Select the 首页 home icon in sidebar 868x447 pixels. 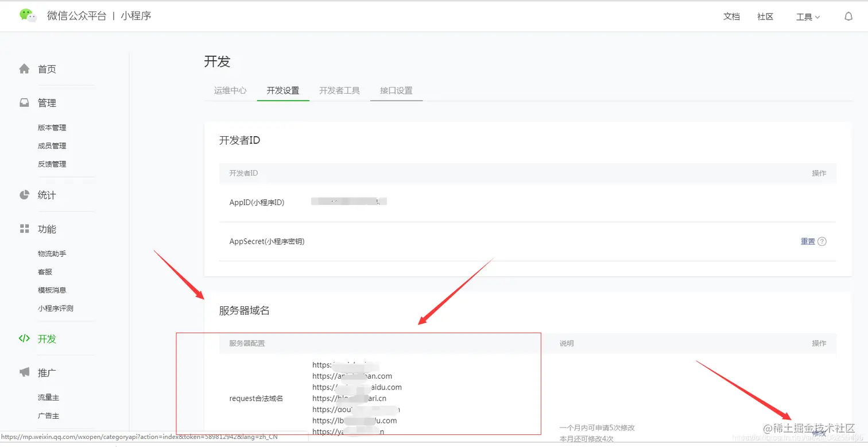point(24,68)
